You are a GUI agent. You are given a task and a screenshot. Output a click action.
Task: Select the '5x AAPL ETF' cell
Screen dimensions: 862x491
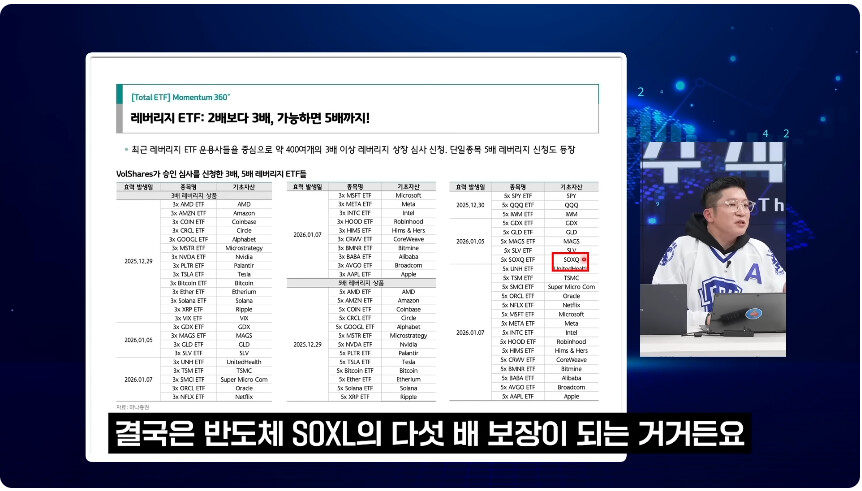517,396
